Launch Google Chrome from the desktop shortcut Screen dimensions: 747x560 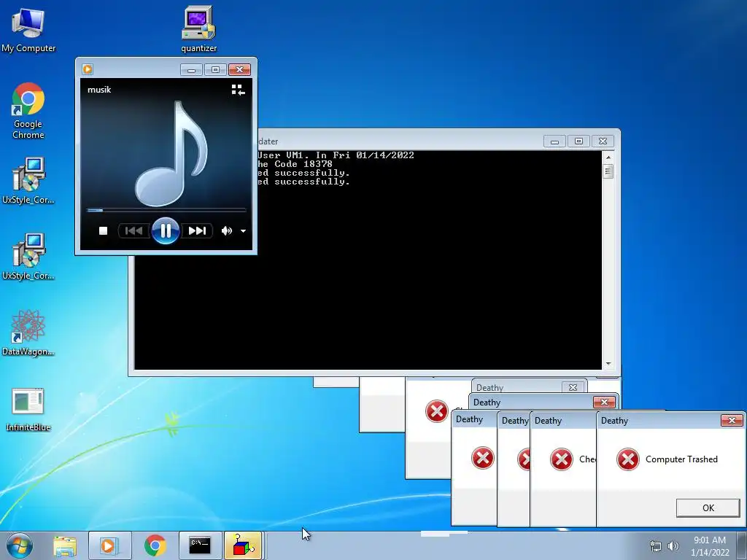(x=28, y=111)
